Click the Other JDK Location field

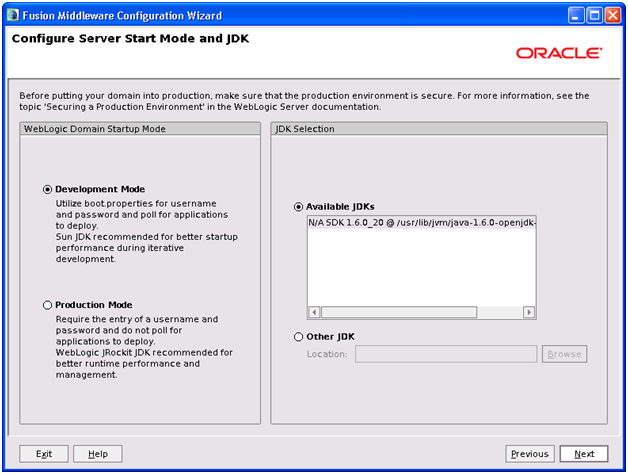point(446,354)
